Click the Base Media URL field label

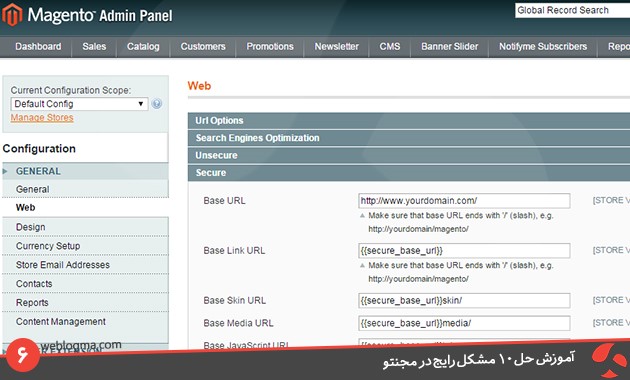238,323
